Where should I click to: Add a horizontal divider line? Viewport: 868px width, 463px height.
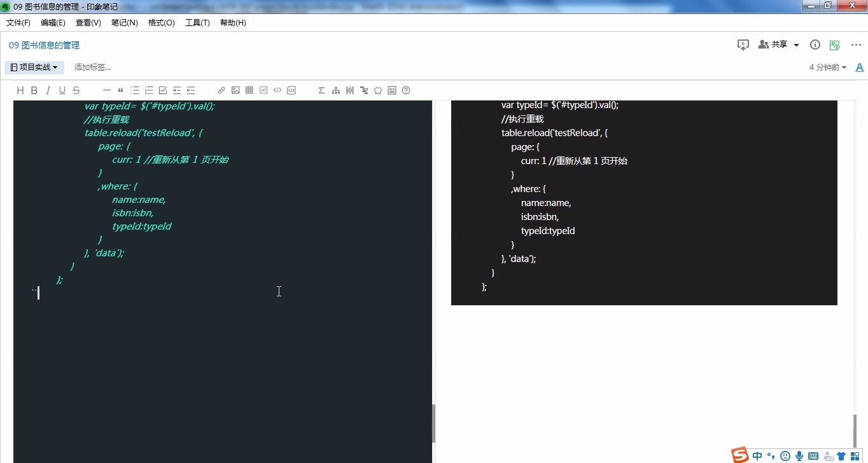click(x=106, y=90)
